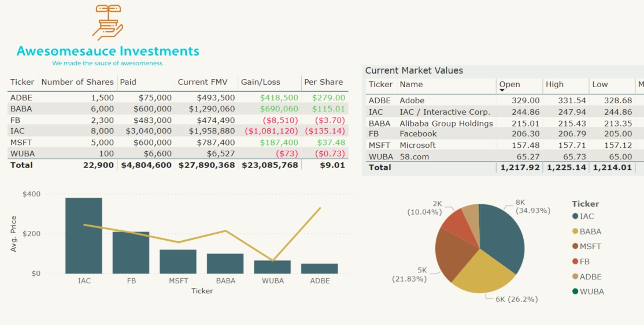Viewport: 644px width, 325px height.
Task: Click Facebook name in market table
Action: point(418,134)
